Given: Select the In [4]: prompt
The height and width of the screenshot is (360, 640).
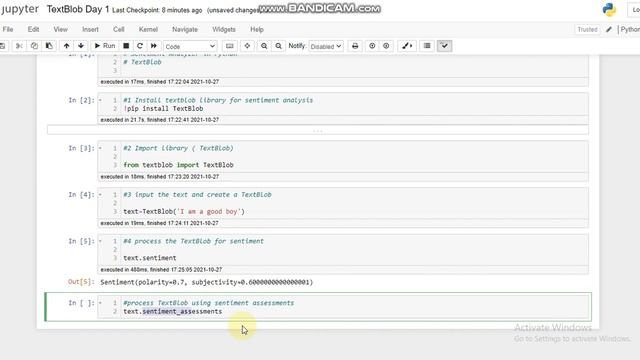Looking at the screenshot, I should click(x=81, y=195).
